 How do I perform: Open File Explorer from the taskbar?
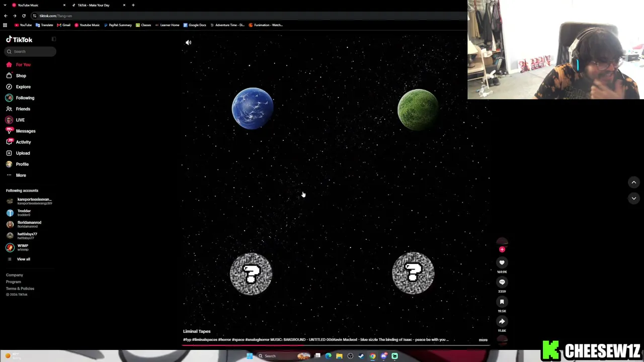pos(339,356)
